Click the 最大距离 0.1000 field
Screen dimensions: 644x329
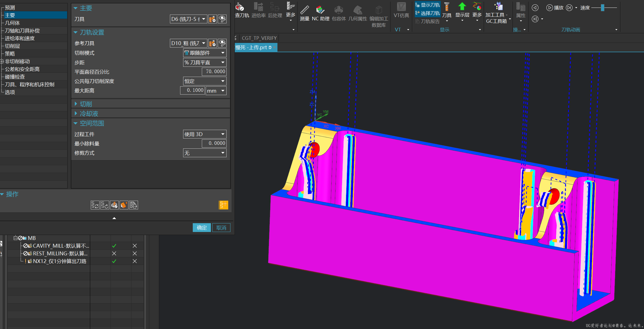coord(192,90)
